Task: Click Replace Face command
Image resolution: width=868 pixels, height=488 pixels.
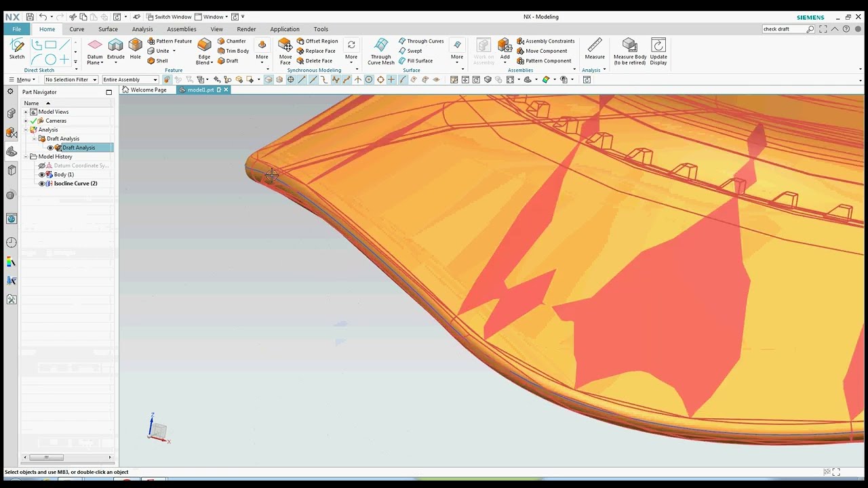Action: 316,51
